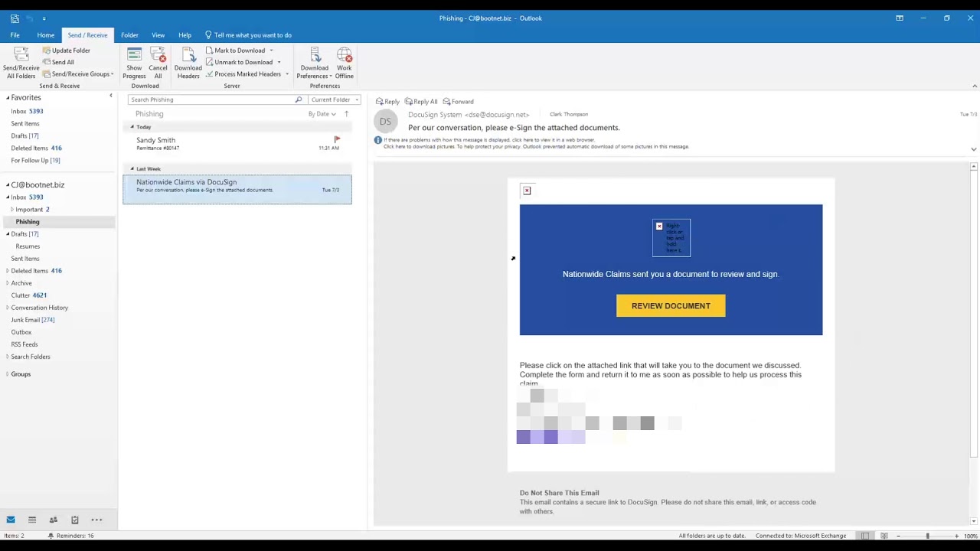Switch to Mail view icon
980x551 pixels.
pyautogui.click(x=11, y=520)
